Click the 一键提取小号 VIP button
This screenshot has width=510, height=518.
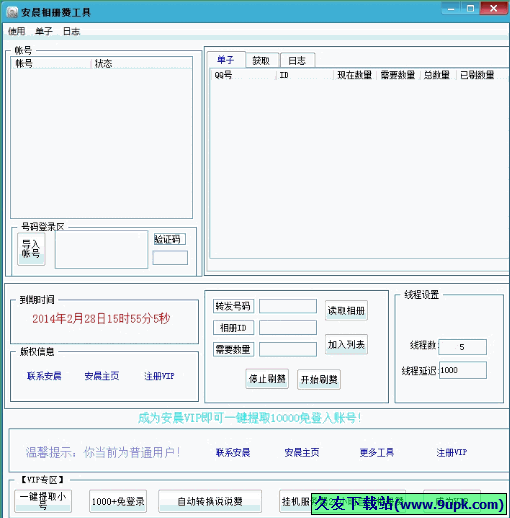pyautogui.click(x=43, y=501)
